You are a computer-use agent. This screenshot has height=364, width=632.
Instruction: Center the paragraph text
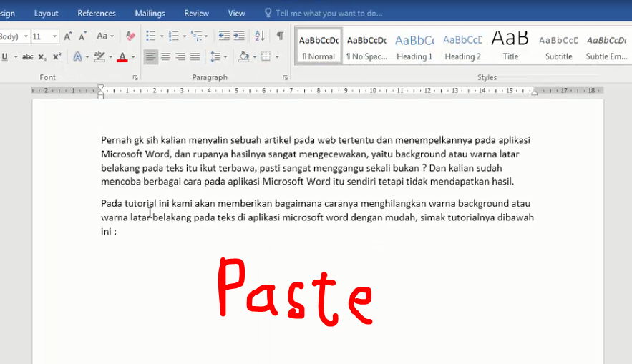165,56
